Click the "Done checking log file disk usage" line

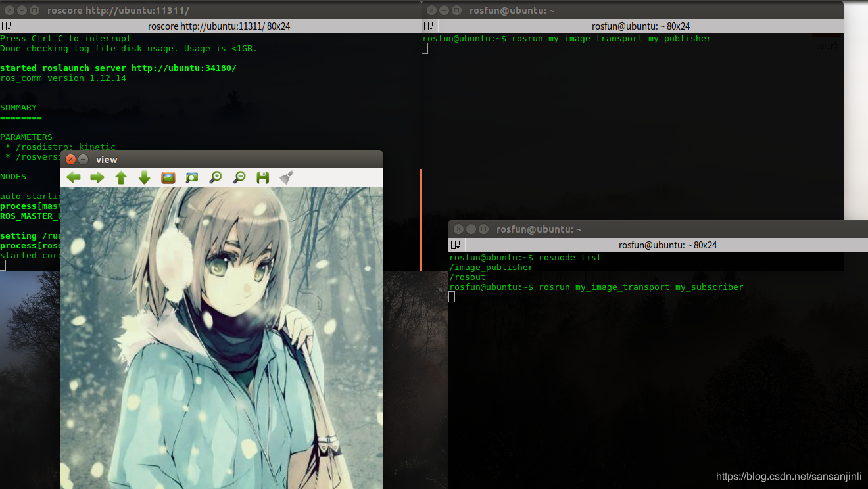[x=129, y=49]
